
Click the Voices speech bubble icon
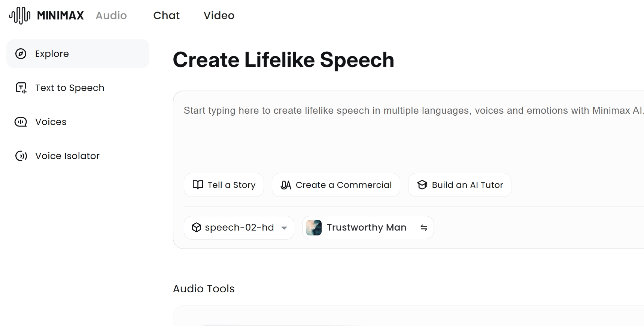(21, 122)
